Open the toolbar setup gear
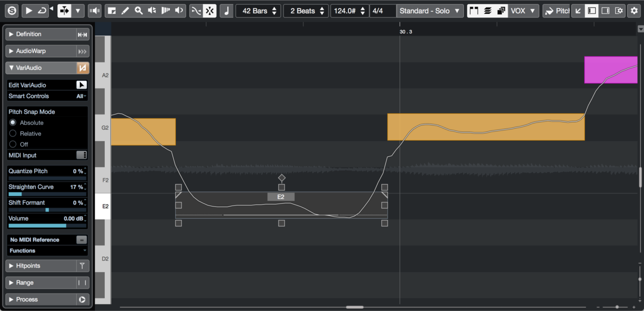 point(634,10)
